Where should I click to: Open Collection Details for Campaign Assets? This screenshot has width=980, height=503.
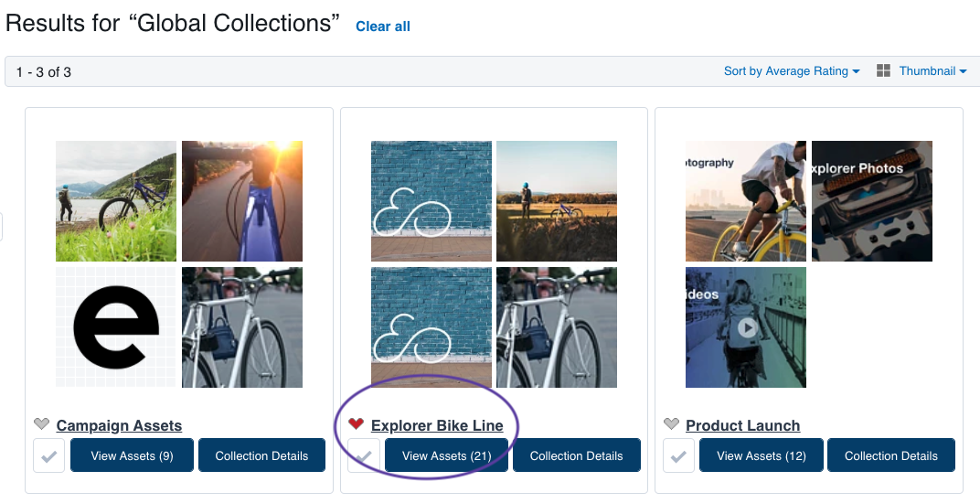[x=261, y=455]
